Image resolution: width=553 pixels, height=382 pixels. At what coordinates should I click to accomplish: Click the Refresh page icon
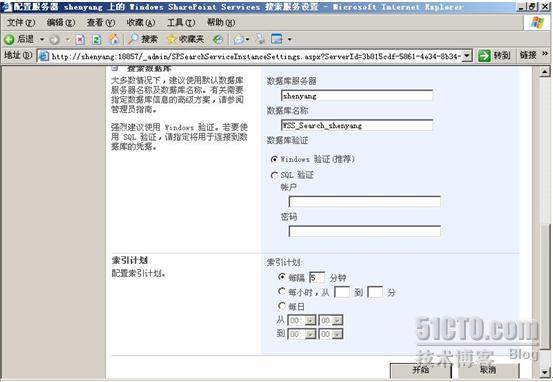point(97,40)
